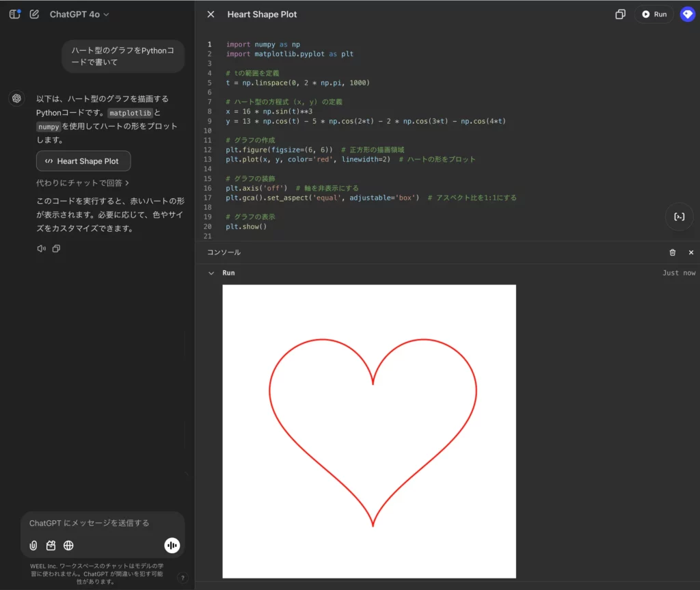700x590 pixels.
Task: Clear the console with trash icon
Action: click(673, 252)
